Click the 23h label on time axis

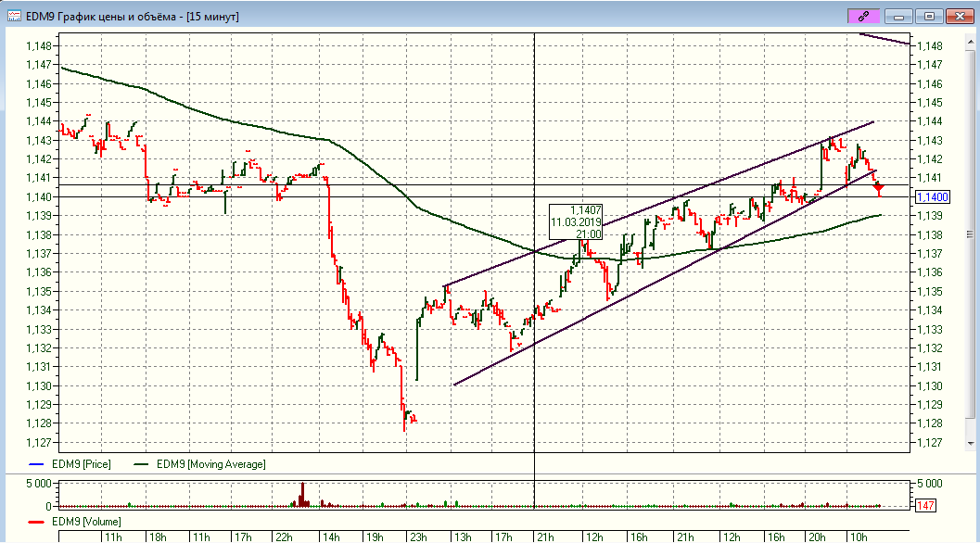pyautogui.click(x=416, y=537)
